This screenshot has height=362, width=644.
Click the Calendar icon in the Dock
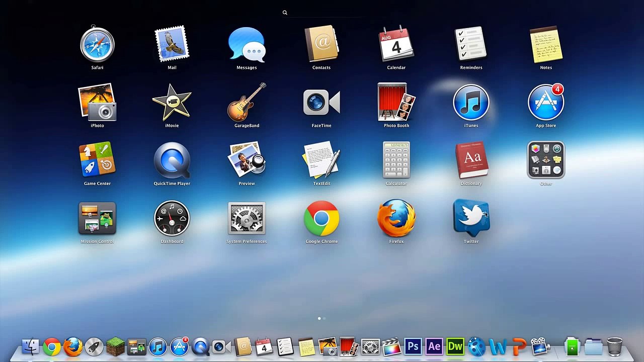click(264, 346)
